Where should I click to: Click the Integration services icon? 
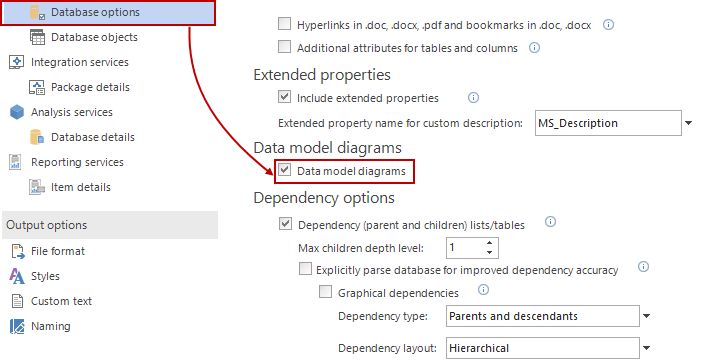coord(17,62)
